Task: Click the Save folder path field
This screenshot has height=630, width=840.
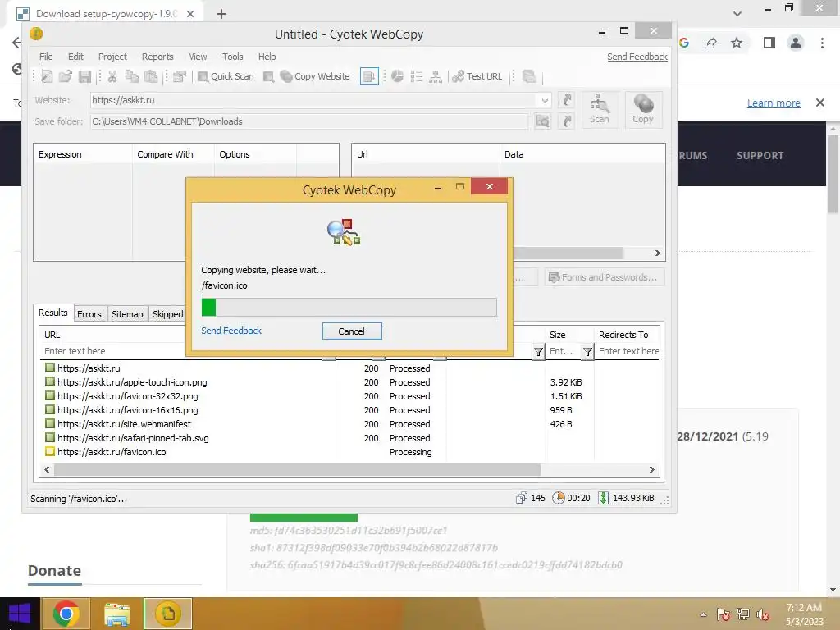Action: 308,121
